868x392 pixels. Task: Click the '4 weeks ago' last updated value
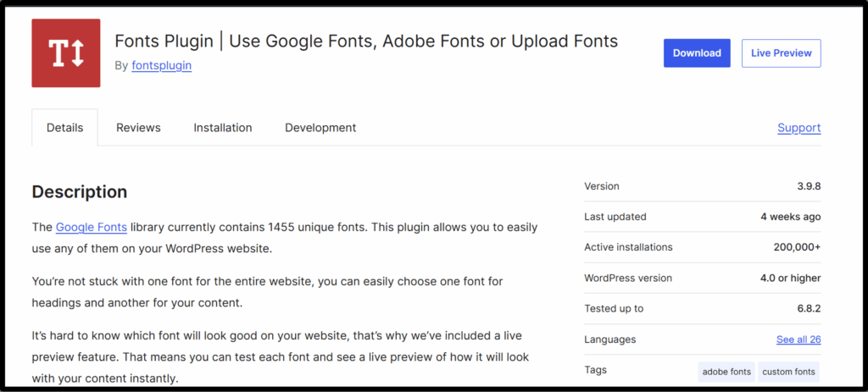point(791,217)
